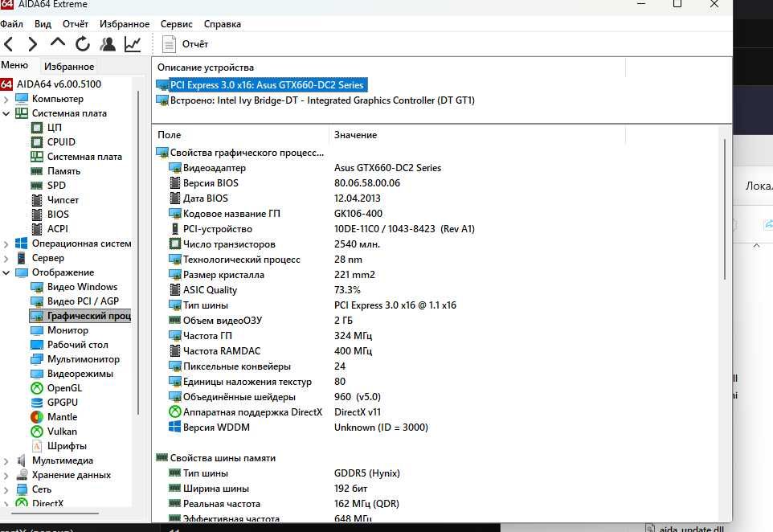The width and height of the screenshot is (773, 532).
Task: Expand the DirectX tree node
Action: point(6,503)
